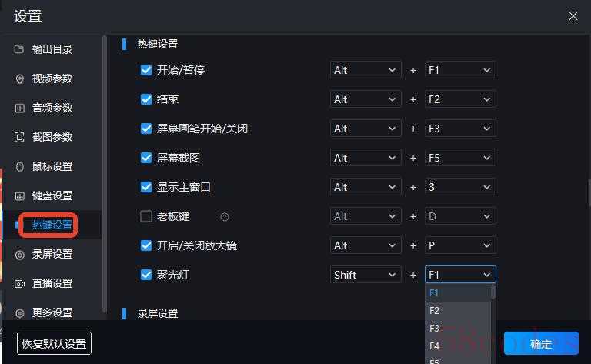The image size is (591, 364).
Task: Open the Alt modifier dropdown for 结束
Action: [366, 99]
